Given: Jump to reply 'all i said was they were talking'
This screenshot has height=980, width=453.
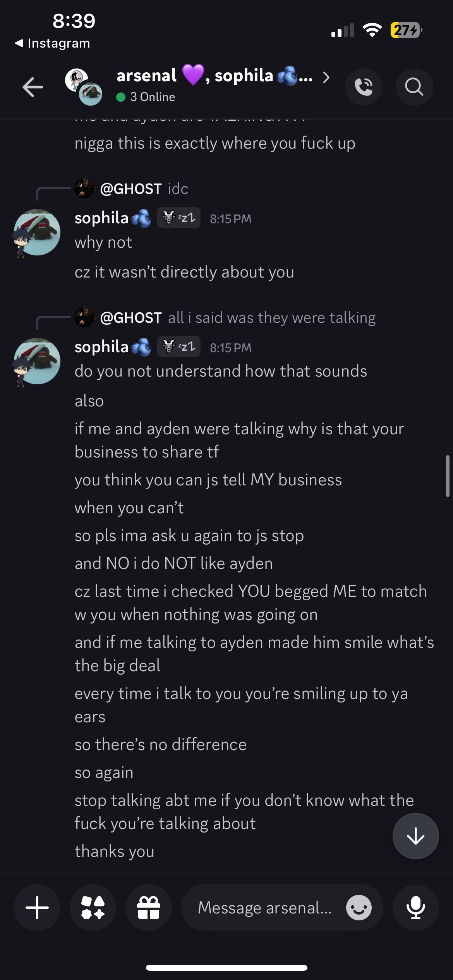Looking at the screenshot, I should coord(271,318).
